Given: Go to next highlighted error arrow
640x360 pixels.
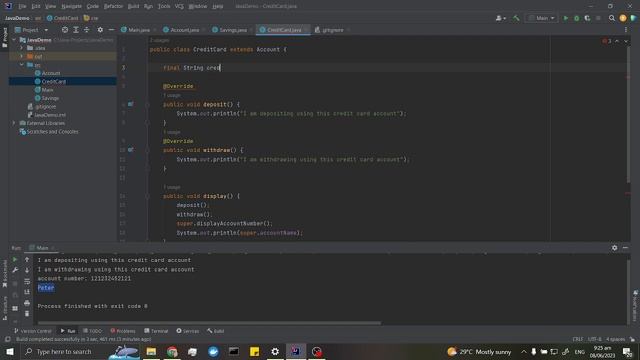Looking at the screenshot, I should [x=626, y=41].
